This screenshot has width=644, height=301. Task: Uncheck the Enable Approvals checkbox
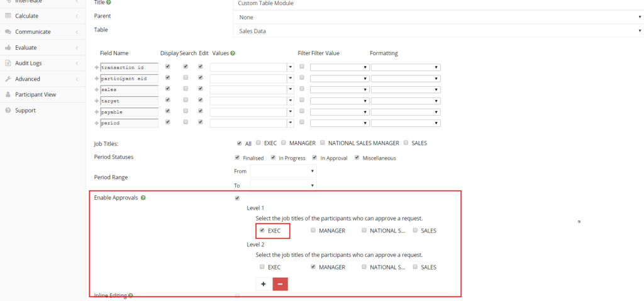[237, 199]
